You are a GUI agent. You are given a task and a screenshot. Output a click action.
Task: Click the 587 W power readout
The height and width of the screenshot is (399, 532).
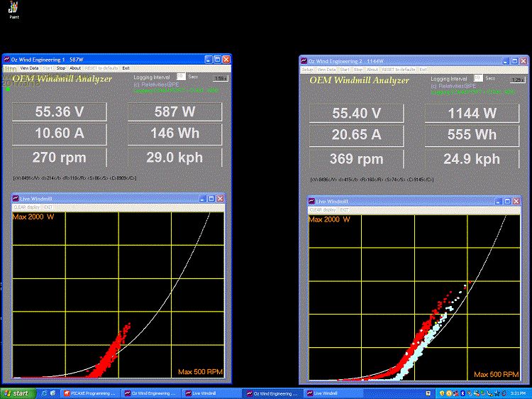[x=175, y=111]
